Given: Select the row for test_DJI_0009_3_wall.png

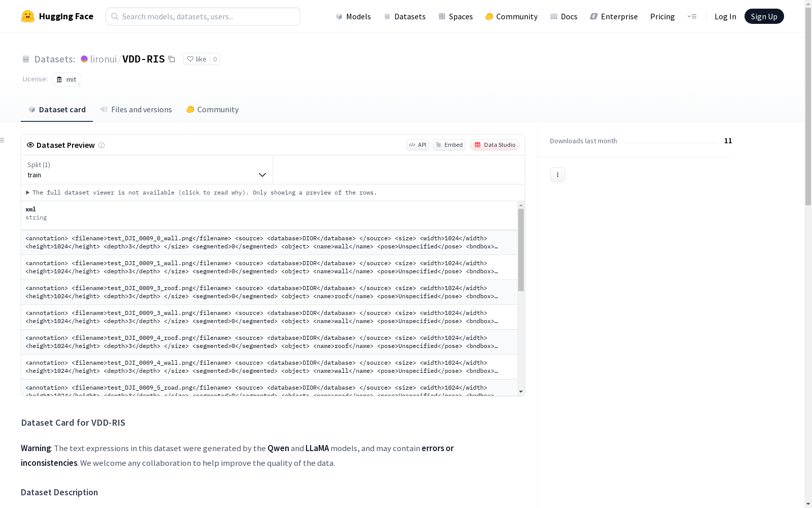Looking at the screenshot, I should pos(269,317).
